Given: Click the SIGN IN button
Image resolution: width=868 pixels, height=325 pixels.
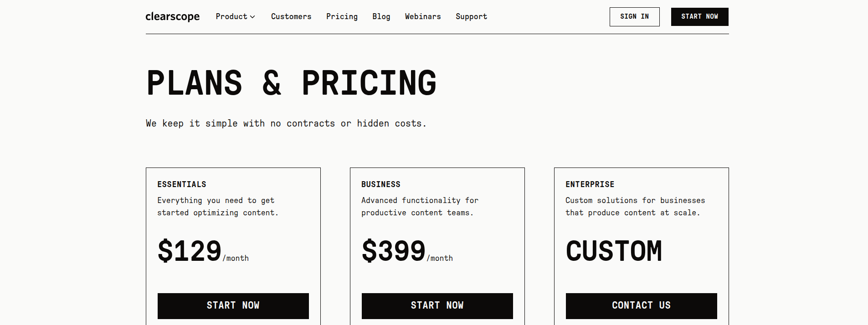Looking at the screenshot, I should point(634,16).
